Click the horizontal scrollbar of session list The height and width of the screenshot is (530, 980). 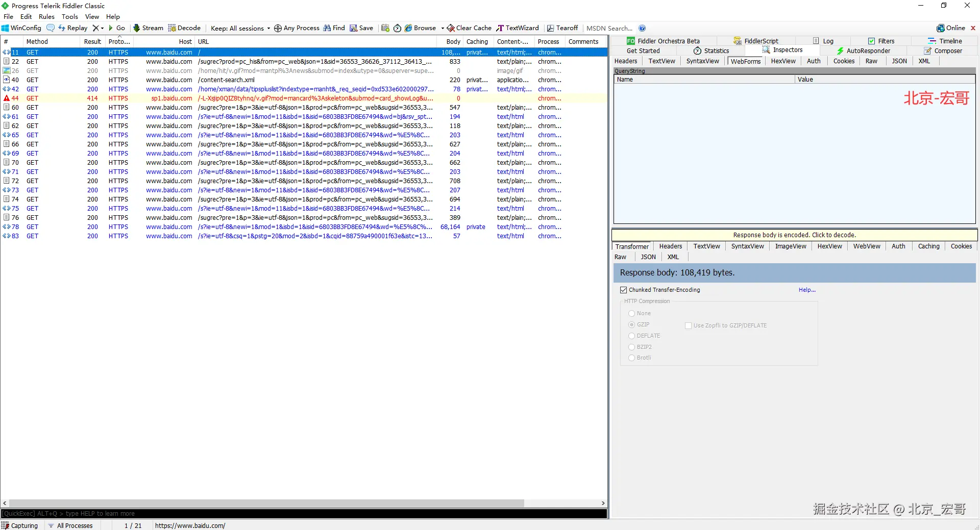click(x=266, y=503)
